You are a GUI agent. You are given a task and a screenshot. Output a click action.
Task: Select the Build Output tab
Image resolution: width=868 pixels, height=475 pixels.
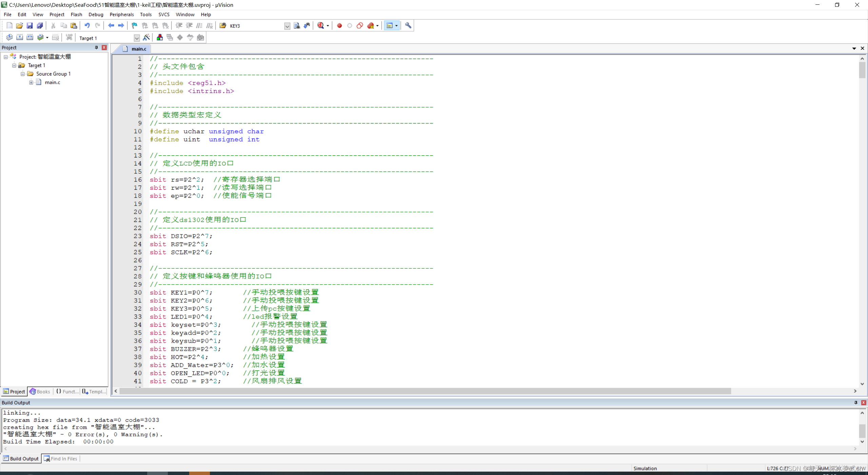click(x=21, y=459)
